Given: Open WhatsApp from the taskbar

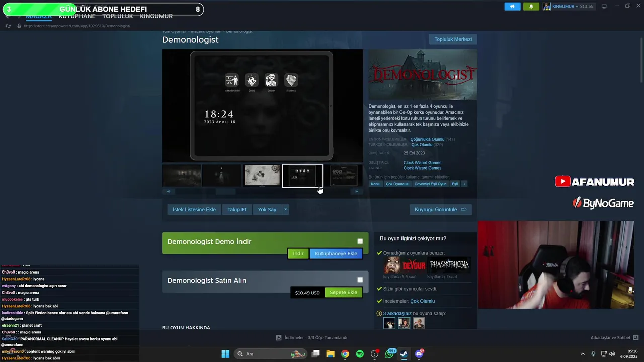Looking at the screenshot, I should (389, 354).
